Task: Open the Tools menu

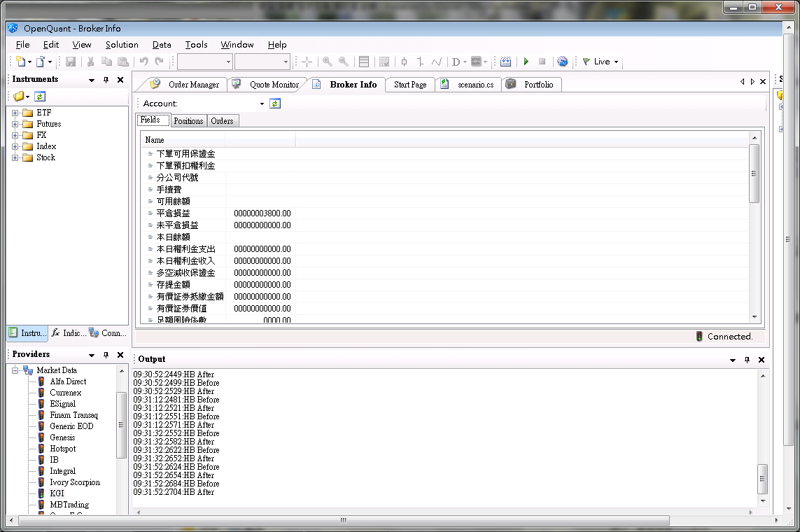Action: click(196, 45)
